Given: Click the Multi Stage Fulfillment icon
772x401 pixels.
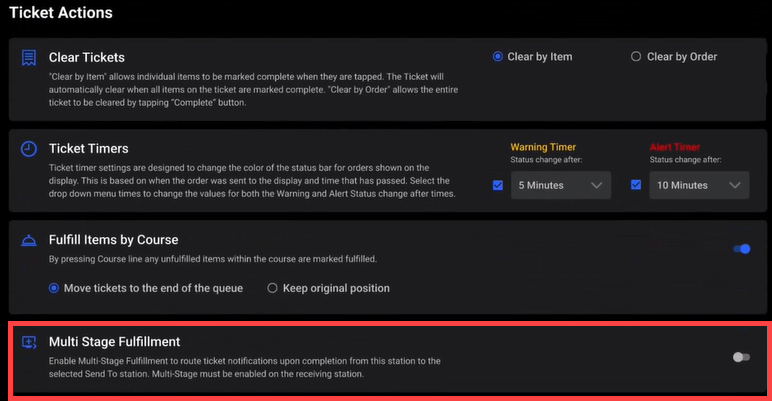Looking at the screenshot, I should [29, 342].
